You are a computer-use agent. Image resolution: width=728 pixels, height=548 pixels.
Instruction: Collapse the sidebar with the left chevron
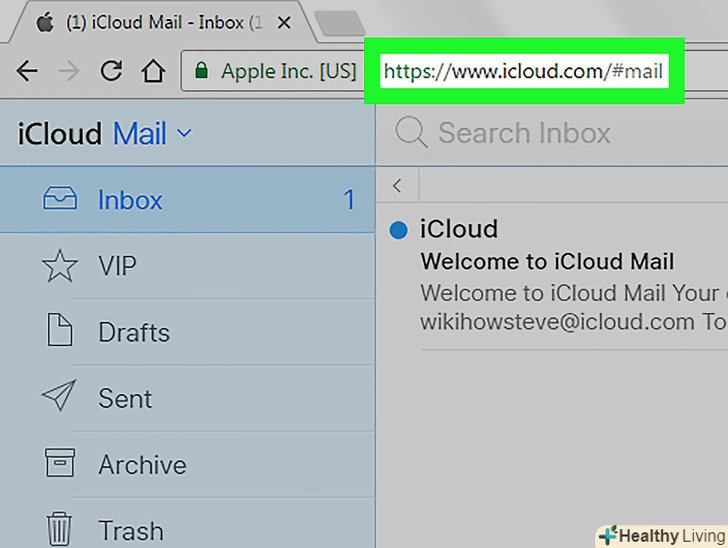tap(397, 185)
